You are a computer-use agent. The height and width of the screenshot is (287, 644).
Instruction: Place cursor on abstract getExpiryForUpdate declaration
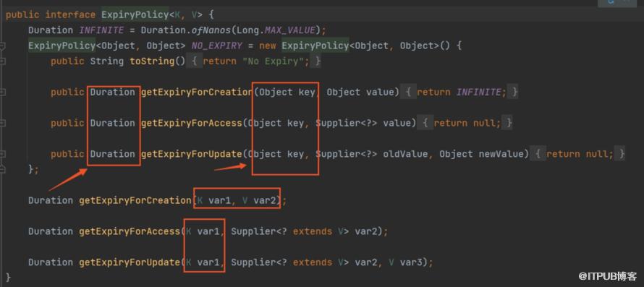tap(129, 262)
